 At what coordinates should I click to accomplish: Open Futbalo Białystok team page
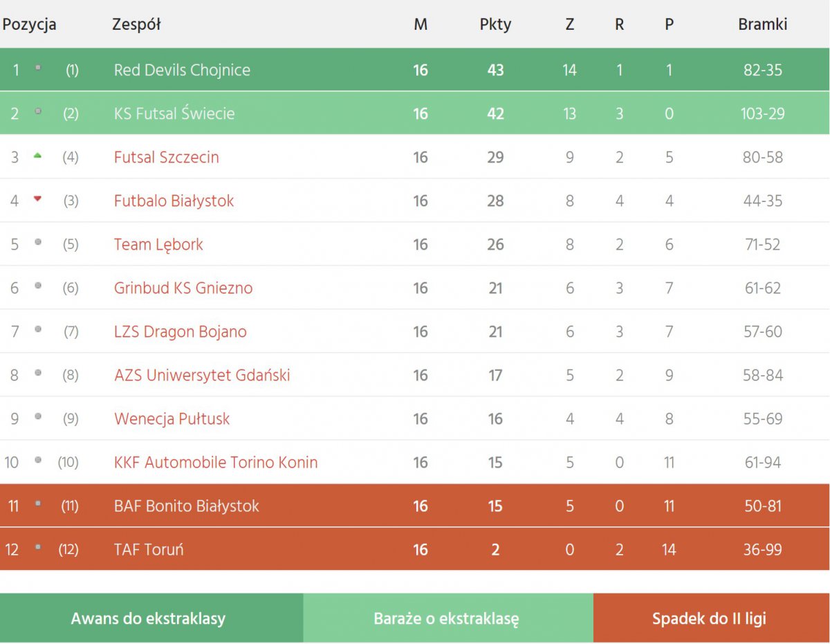coord(174,201)
